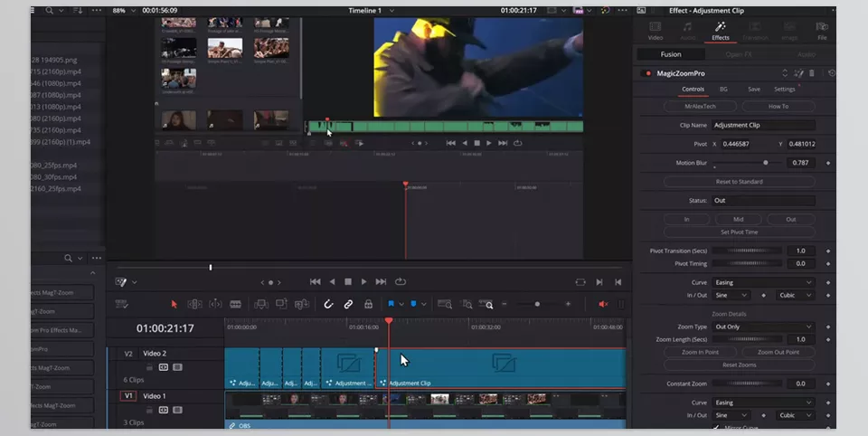
Task: Click the effects panel search magnifier icon
Action: [x=68, y=258]
